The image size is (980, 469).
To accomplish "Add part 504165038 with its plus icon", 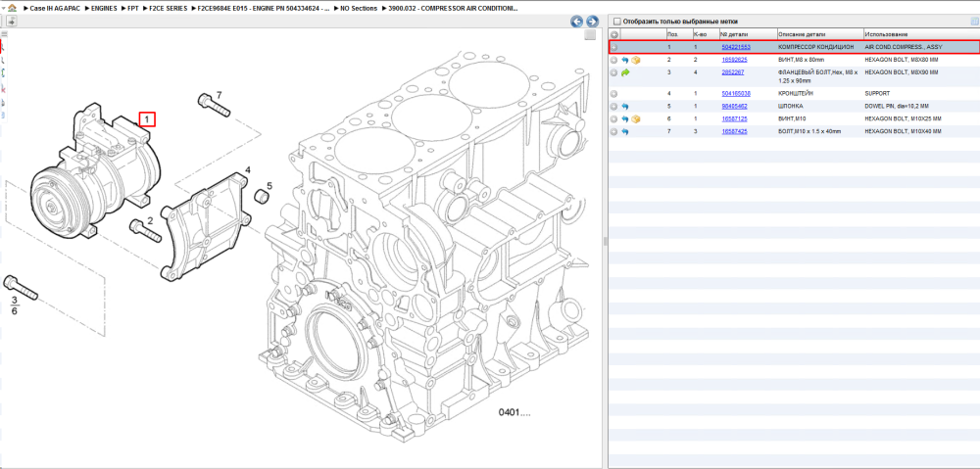I will coord(614,94).
